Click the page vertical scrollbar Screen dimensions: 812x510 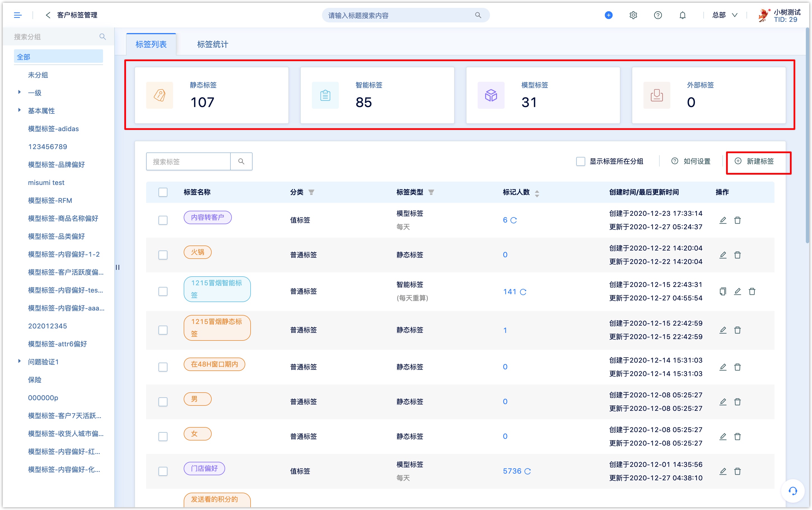pyautogui.click(x=807, y=135)
